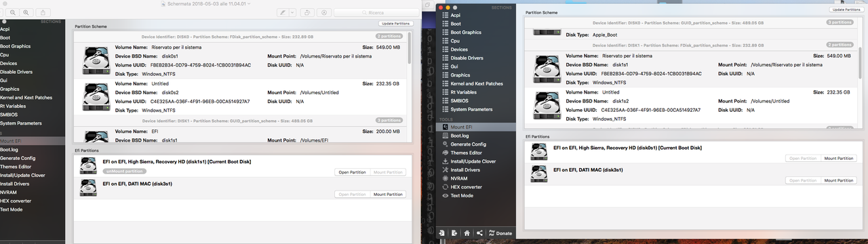Screen dimensions: 868x244
Task: Click HEX converter entry in Preview screenshot sidebar
Action: 16,201
